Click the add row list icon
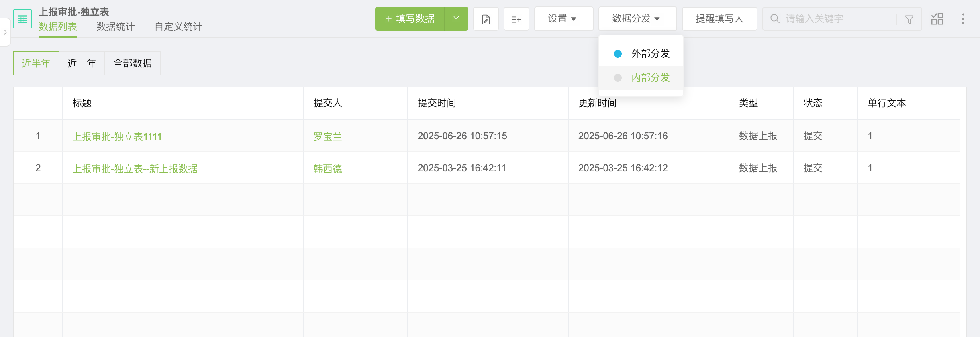 517,19
